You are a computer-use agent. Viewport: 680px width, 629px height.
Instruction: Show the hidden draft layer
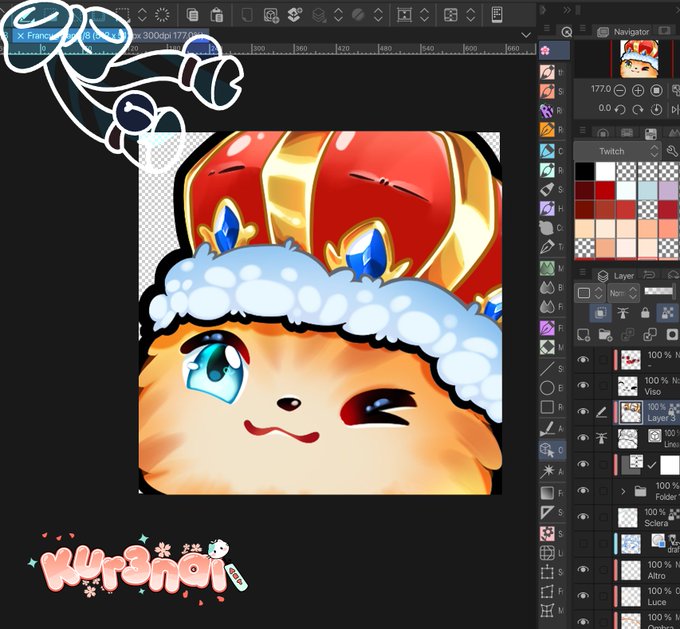(x=583, y=543)
